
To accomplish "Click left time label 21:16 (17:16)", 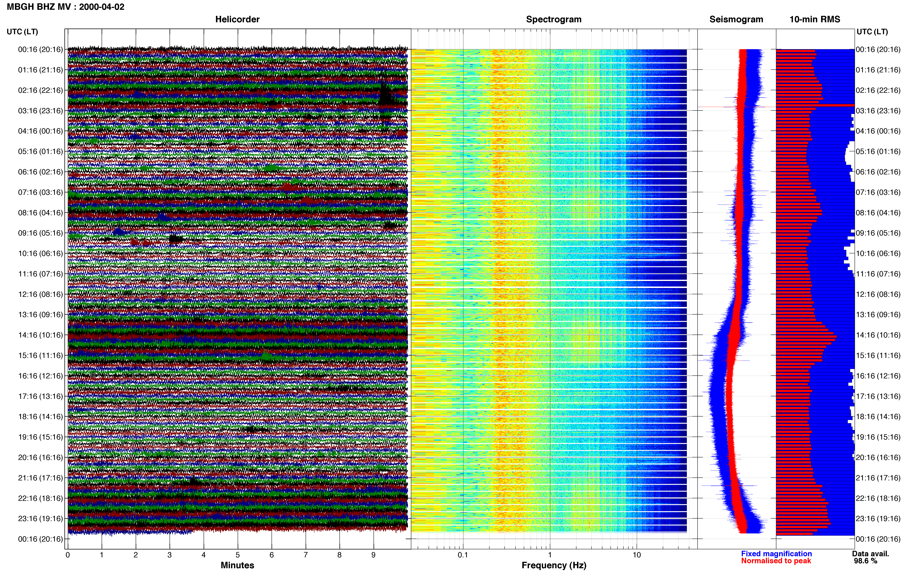I will pyautogui.click(x=41, y=478).
